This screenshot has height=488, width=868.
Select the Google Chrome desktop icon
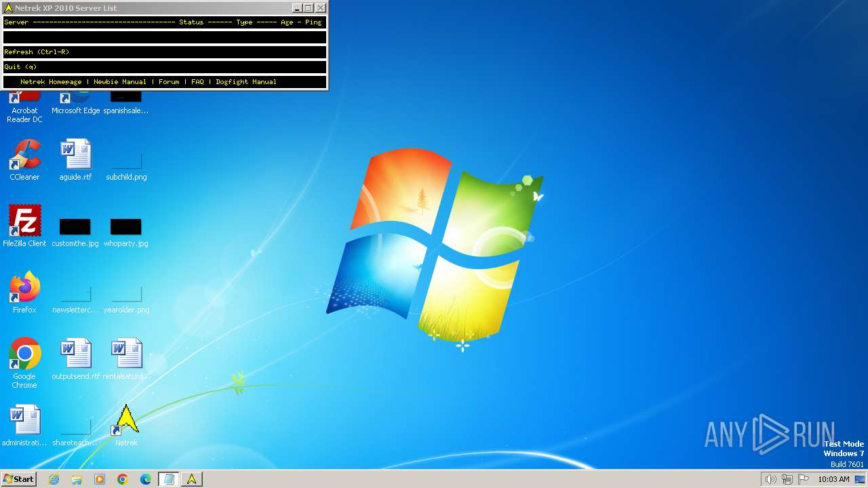(24, 363)
